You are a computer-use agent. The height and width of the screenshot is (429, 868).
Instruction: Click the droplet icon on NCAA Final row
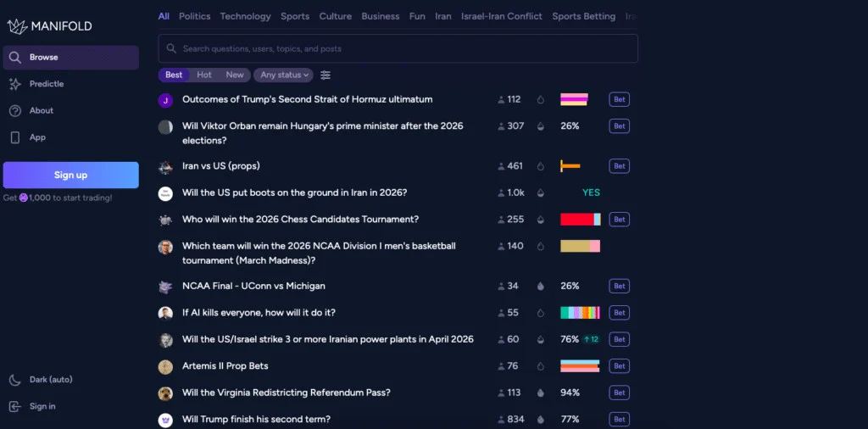(x=541, y=287)
